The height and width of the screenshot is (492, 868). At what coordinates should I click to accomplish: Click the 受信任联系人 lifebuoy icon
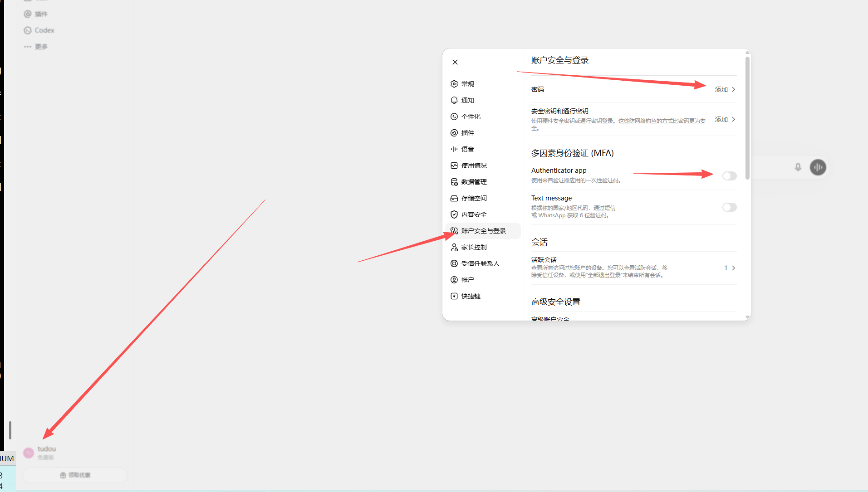pyautogui.click(x=454, y=263)
